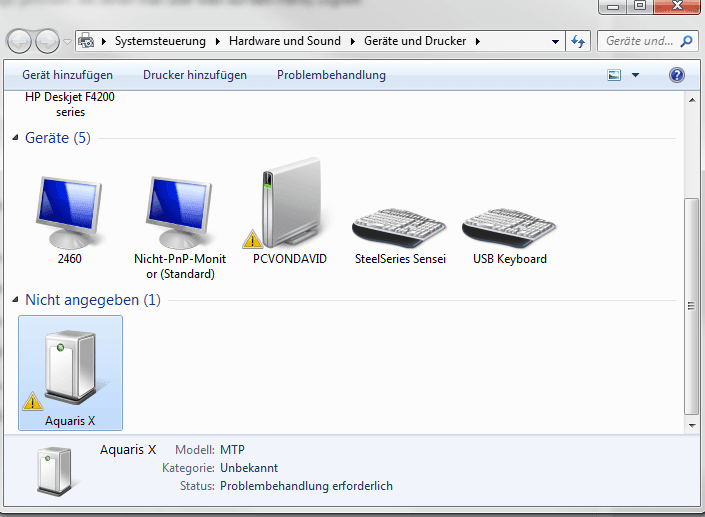
Task: Select the PCVONDAVID computer icon
Action: [292, 202]
